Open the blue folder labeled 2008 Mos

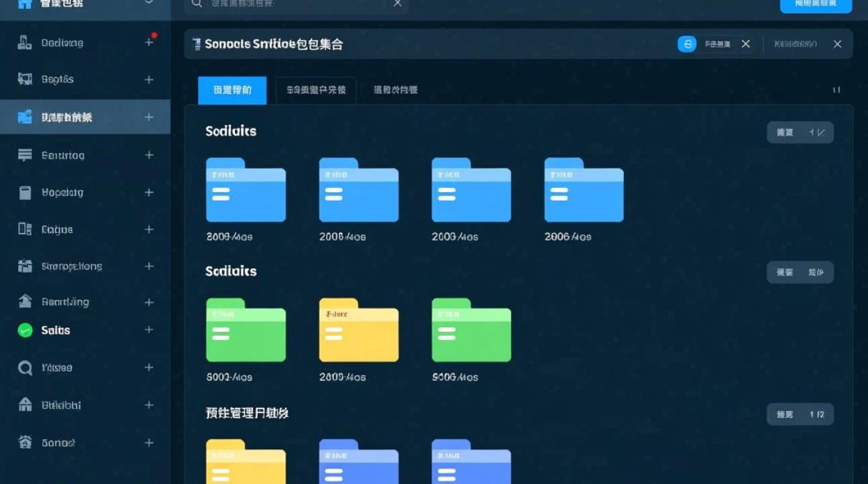(x=358, y=190)
